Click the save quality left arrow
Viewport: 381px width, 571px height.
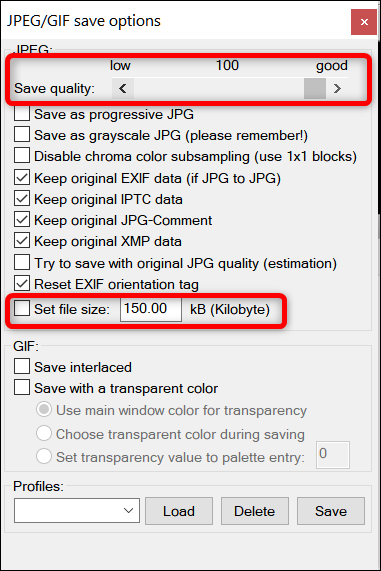click(123, 88)
